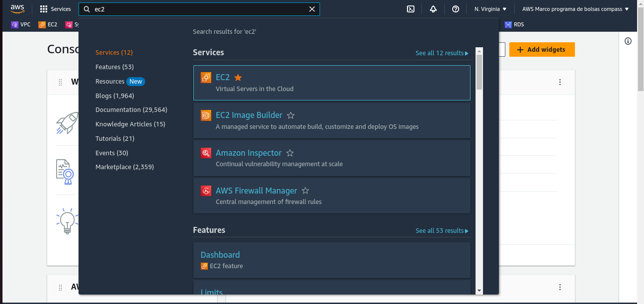
Task: Open the account menu for Marco programa
Action: 575,8
